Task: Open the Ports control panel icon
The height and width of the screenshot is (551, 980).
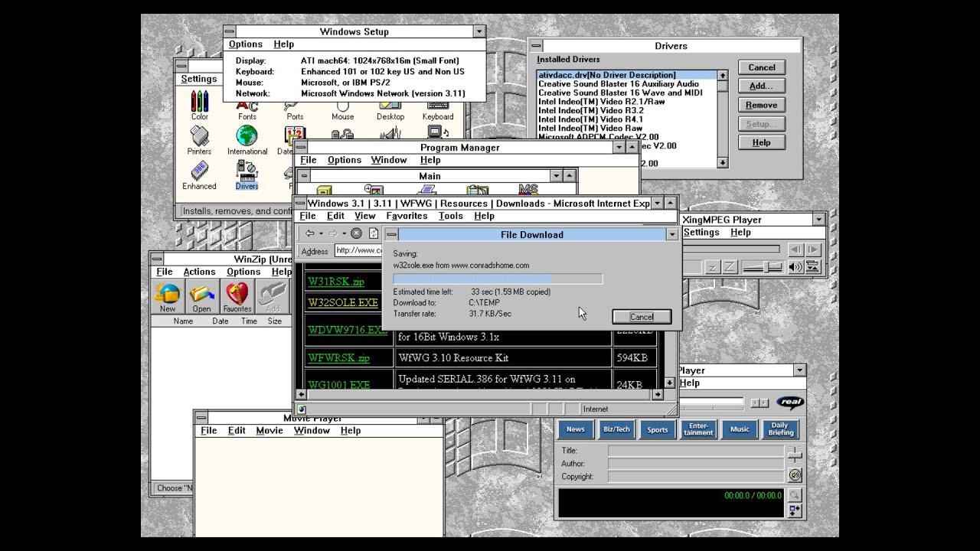Action: pos(295,111)
